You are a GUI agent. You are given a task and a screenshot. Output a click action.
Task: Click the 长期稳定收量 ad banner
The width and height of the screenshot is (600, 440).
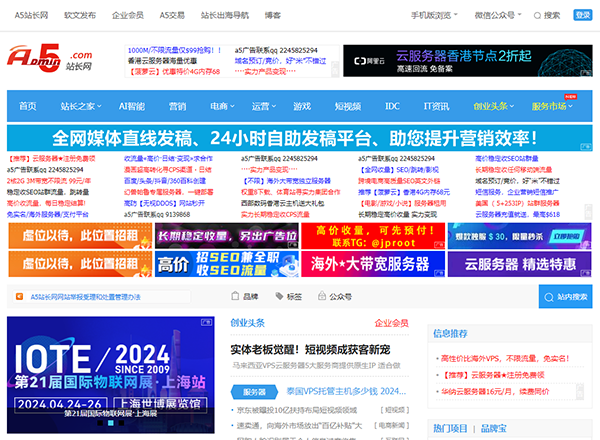pos(227,236)
